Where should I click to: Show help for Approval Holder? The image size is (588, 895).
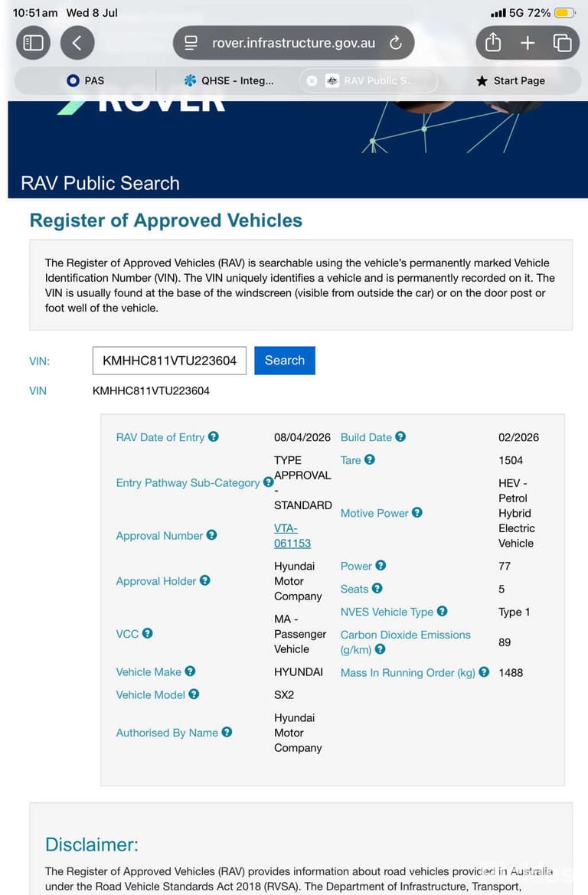click(205, 580)
